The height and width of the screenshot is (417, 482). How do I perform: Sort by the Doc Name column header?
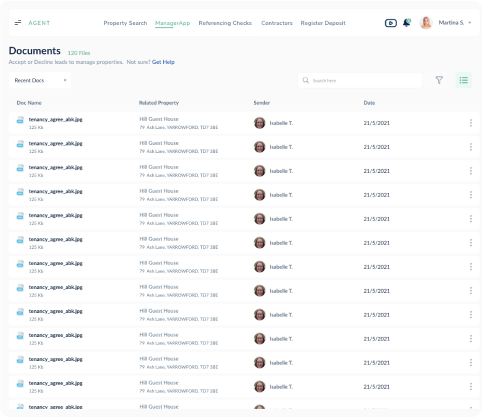click(x=29, y=103)
